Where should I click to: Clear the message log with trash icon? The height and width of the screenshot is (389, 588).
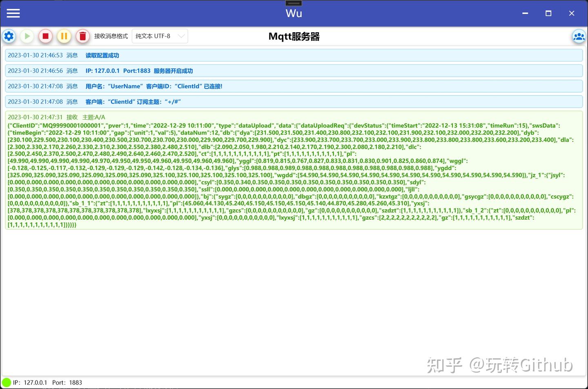(82, 36)
